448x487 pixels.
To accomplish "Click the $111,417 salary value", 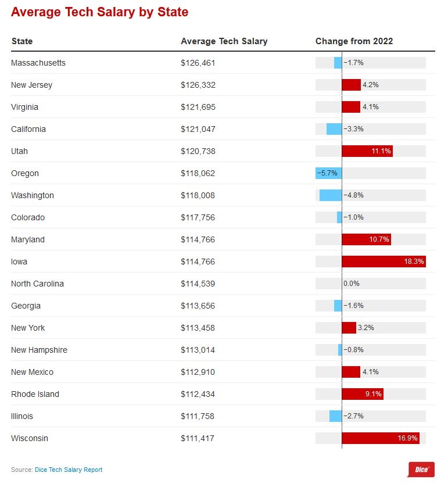I will pos(198,438).
